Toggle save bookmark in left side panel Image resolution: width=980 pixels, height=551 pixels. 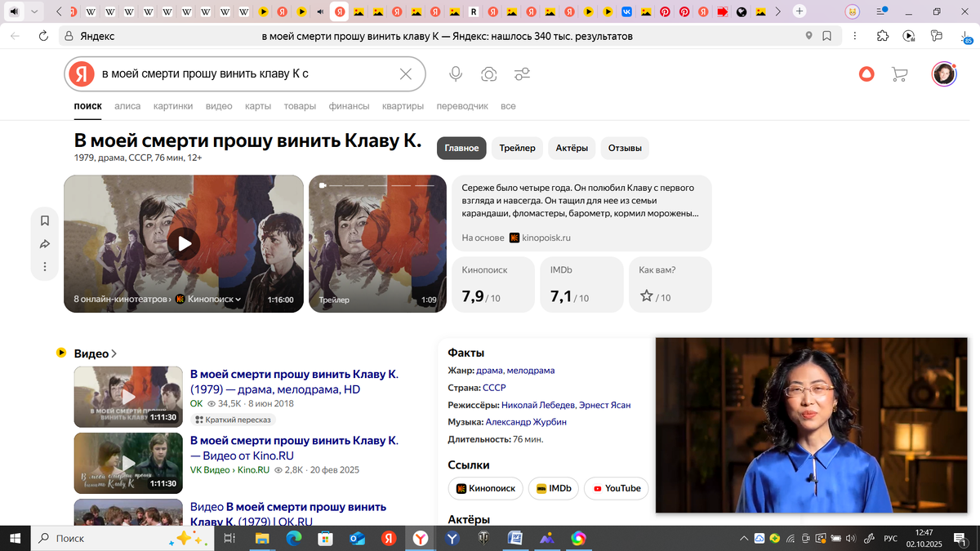(x=45, y=220)
